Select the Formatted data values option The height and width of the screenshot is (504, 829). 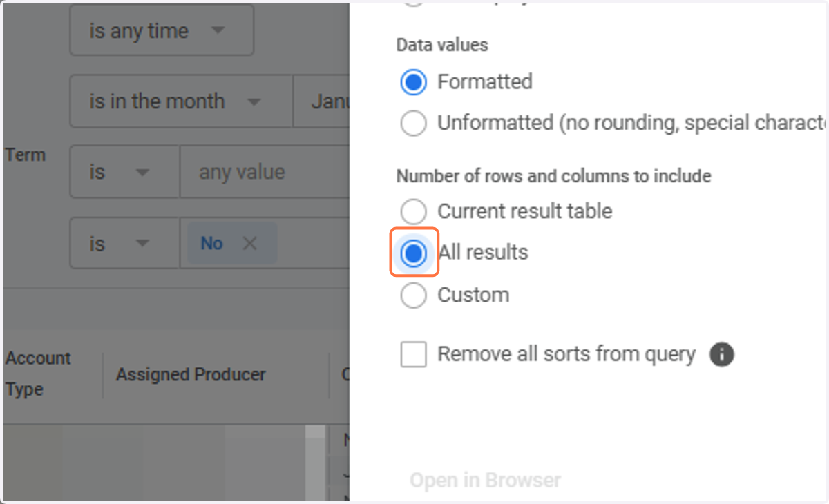(x=413, y=82)
